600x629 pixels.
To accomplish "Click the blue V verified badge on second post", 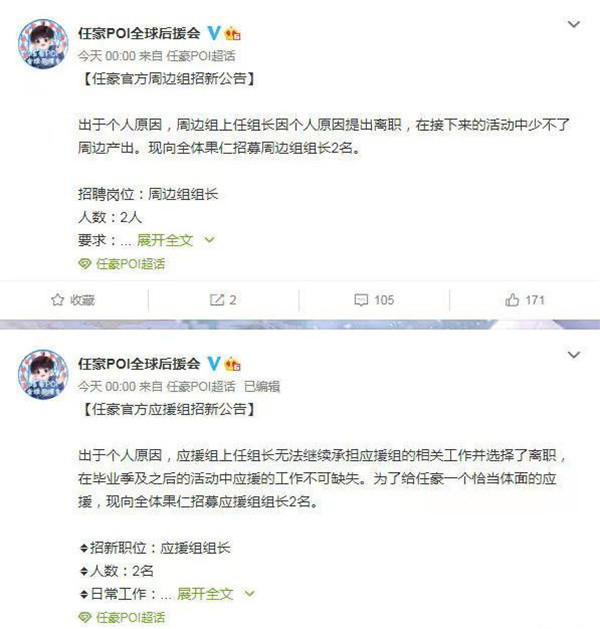I will coord(214,364).
